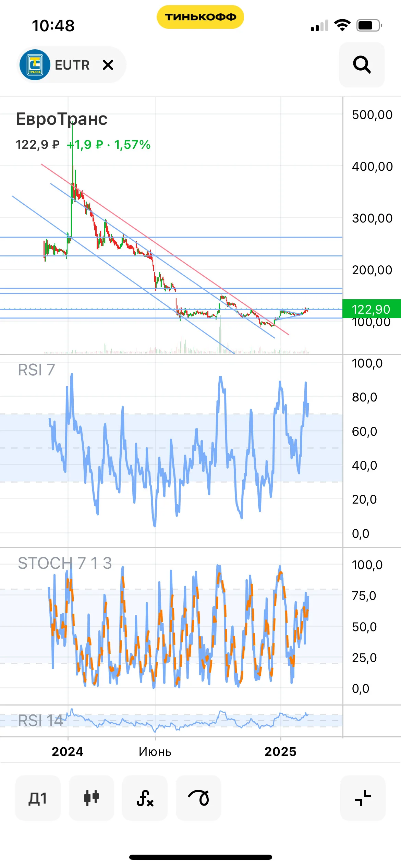Tap the STOCH 7 1 3 indicator label

(65, 563)
